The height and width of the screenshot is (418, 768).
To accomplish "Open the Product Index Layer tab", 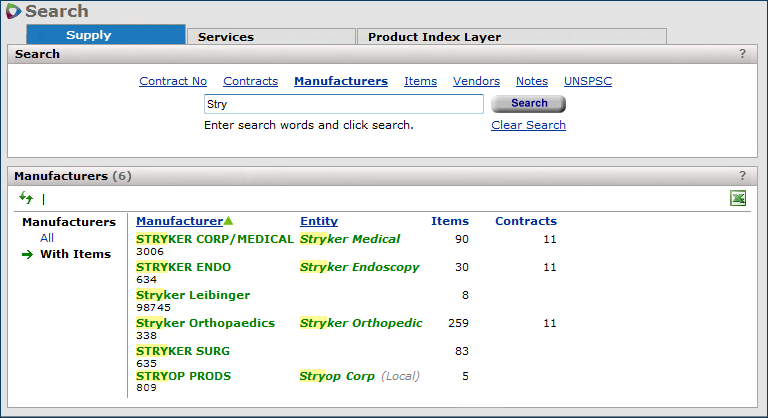I will pyautogui.click(x=434, y=37).
